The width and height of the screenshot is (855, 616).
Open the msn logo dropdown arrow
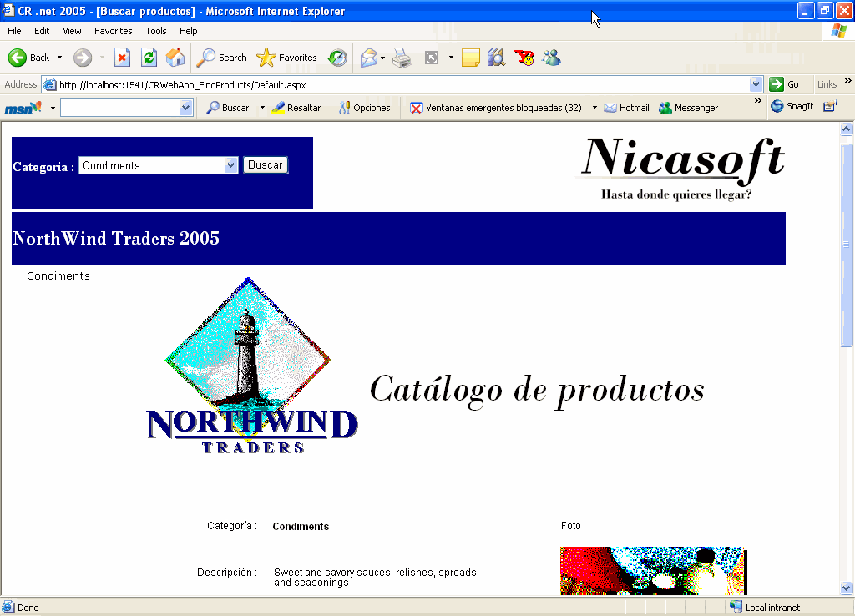(x=53, y=108)
